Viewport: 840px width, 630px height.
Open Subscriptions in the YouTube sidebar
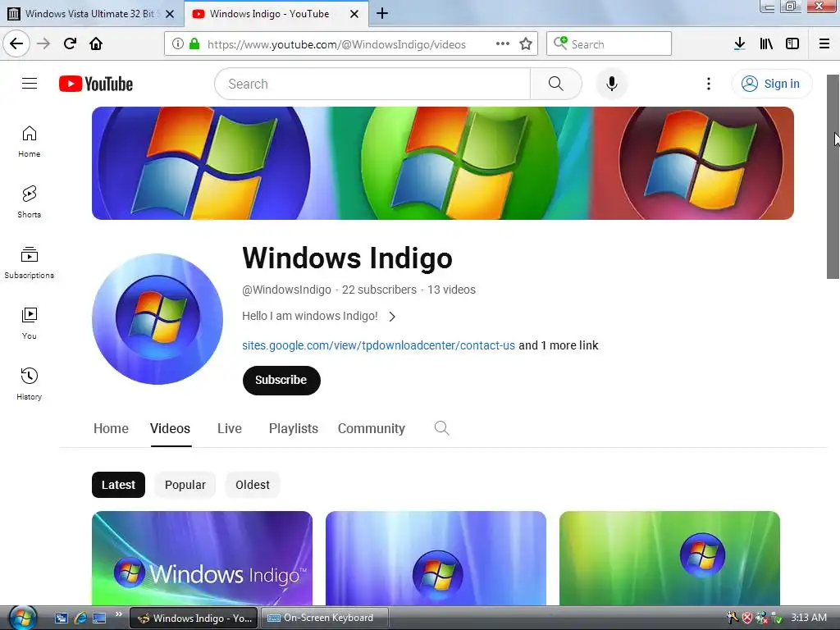tap(30, 262)
